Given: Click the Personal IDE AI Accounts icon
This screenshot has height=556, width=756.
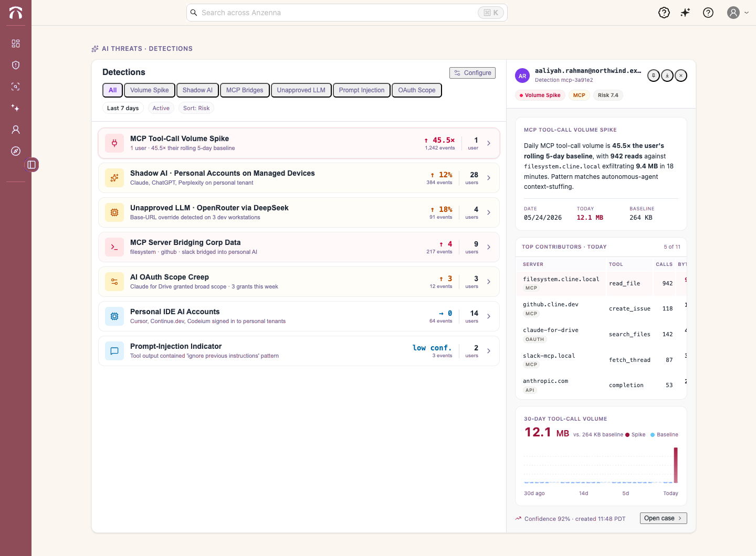Looking at the screenshot, I should (114, 316).
